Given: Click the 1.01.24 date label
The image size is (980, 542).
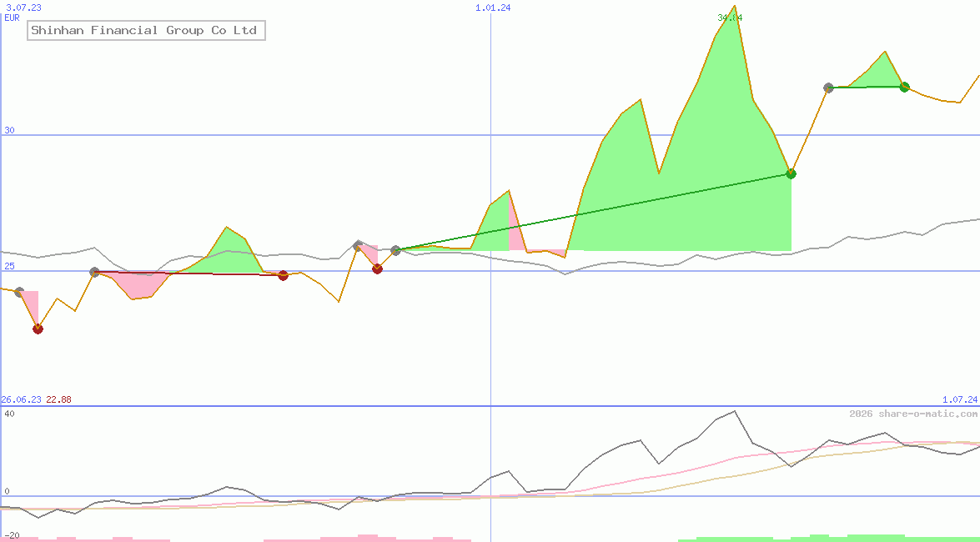Looking at the screenshot, I should 493,8.
